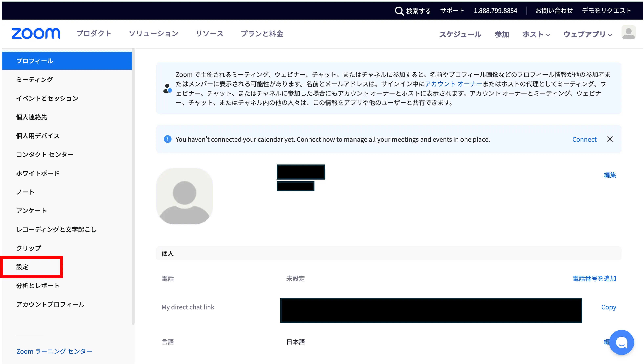Click the Zoom logo
Screen dimensions: 644x364
click(x=36, y=34)
